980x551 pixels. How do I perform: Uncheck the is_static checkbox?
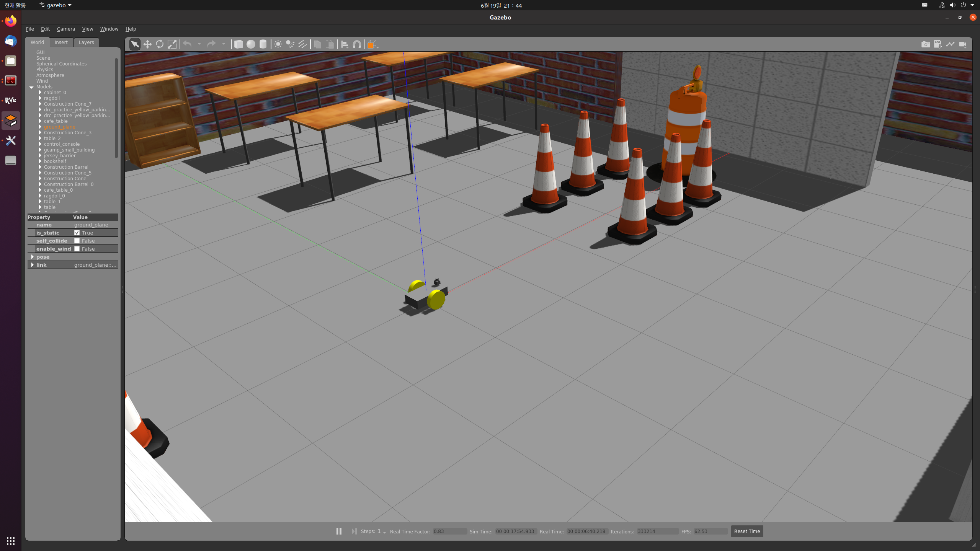coord(77,233)
